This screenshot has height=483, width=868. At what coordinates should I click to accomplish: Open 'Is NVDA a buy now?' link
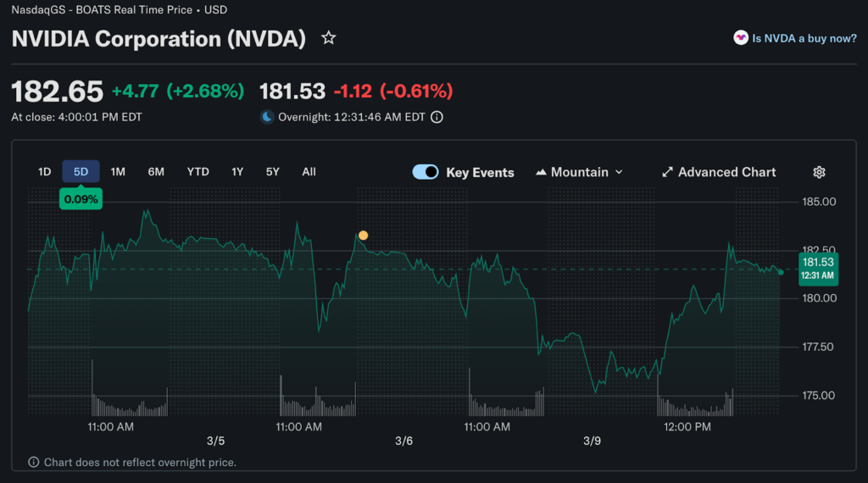click(804, 38)
